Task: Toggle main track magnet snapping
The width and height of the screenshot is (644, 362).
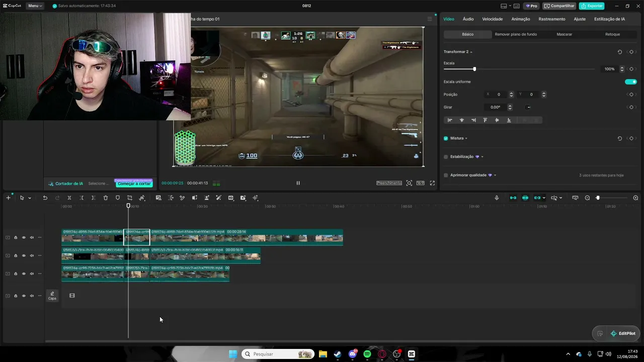Action: pos(513,198)
